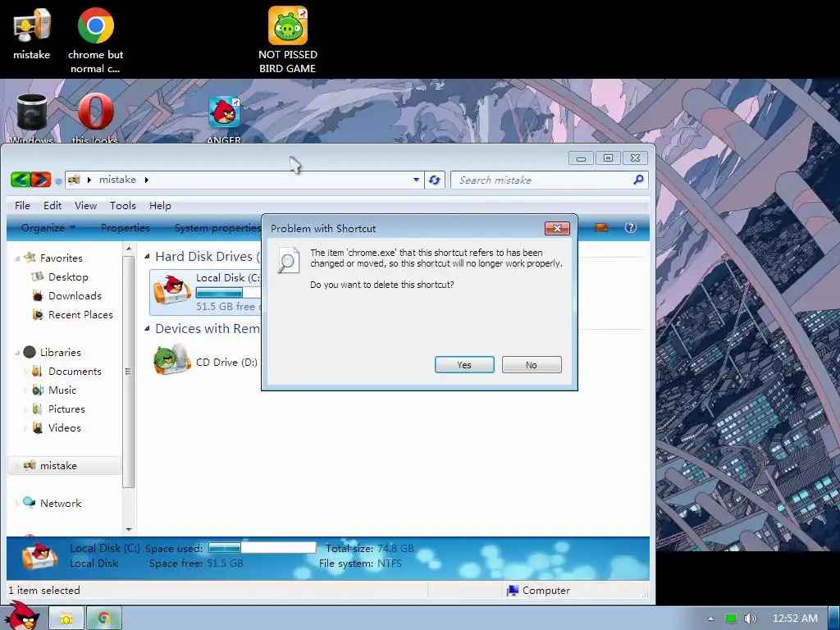Open the 'mistake' computer icon on desktop
The image size is (840, 630).
click(32, 33)
